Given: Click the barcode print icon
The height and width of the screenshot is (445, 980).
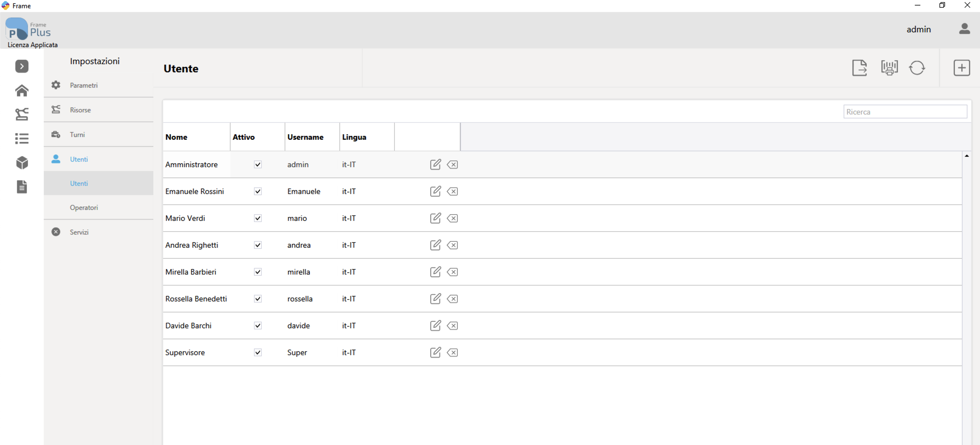Looking at the screenshot, I should [x=889, y=68].
